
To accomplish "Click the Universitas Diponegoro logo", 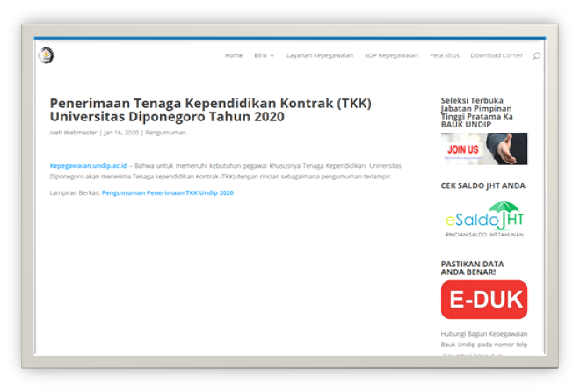I will coord(46,55).
